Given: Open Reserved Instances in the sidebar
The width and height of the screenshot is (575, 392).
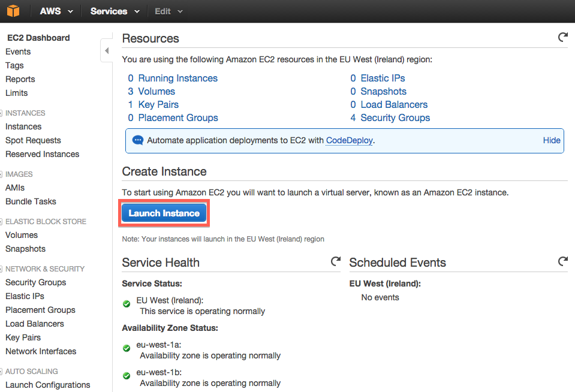Looking at the screenshot, I should coord(42,155).
